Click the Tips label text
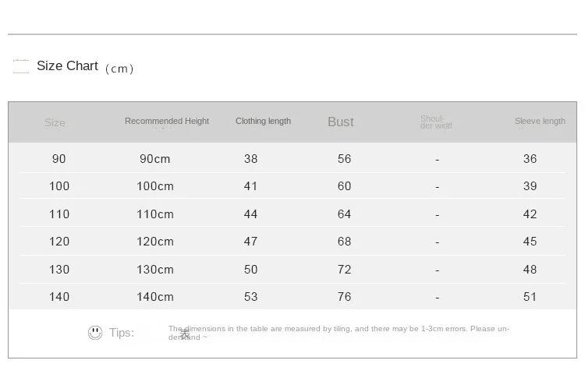The image size is (585, 392). coord(122,333)
